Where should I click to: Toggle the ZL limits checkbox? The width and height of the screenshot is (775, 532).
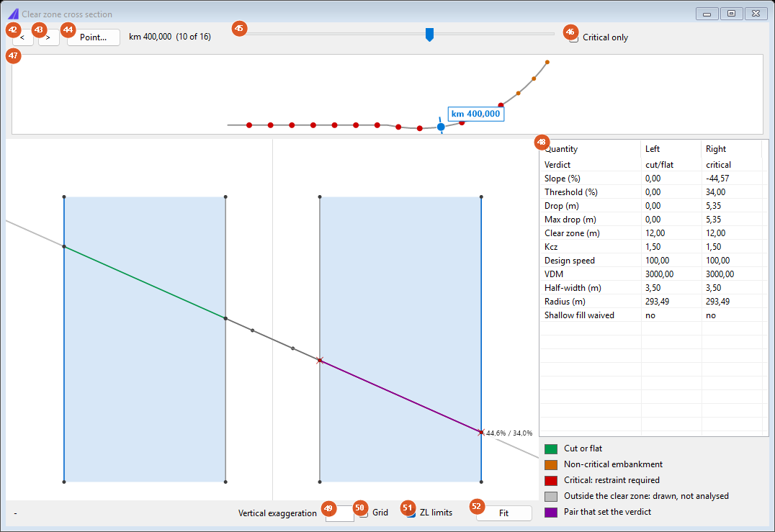tap(411, 513)
